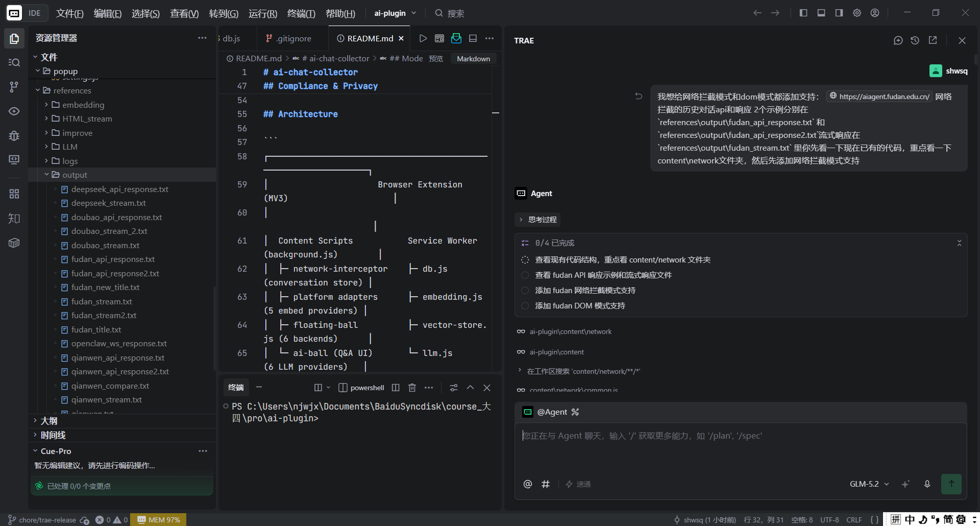The height and width of the screenshot is (526, 980).
Task: Select the 终端 panel tab
Action: [236, 388]
